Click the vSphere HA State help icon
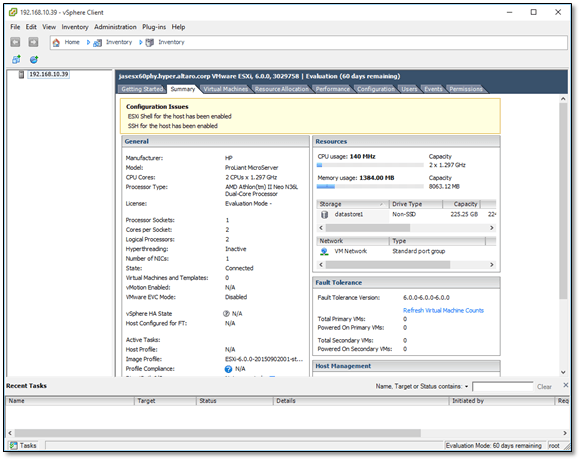 [226, 314]
